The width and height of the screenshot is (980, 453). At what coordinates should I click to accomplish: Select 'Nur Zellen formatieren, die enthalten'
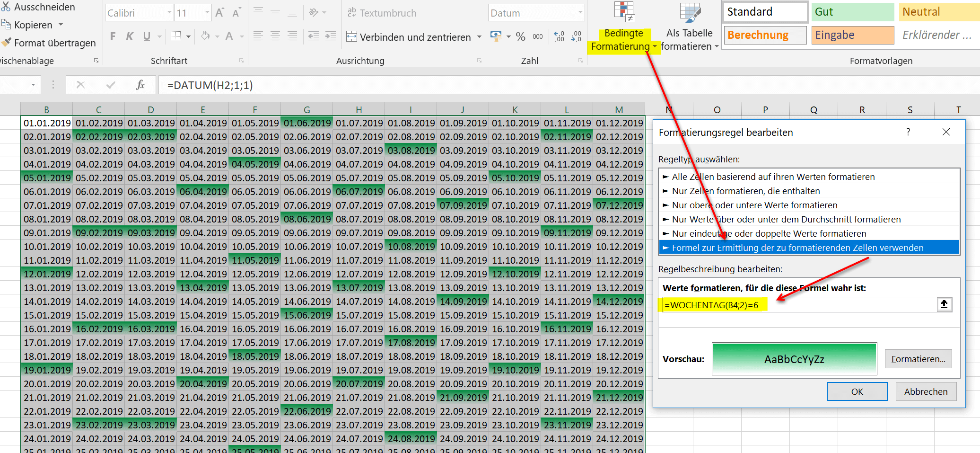tap(809, 191)
